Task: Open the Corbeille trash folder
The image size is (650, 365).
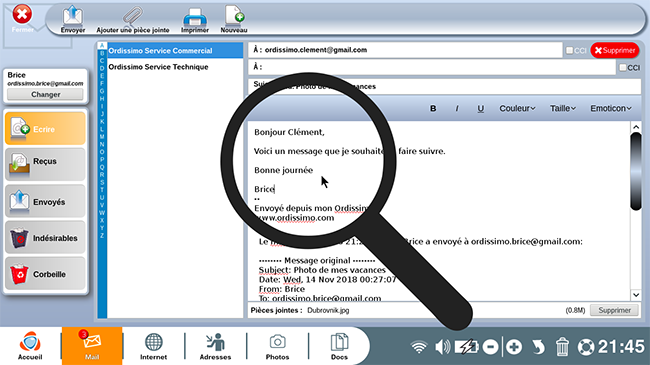Action: coord(45,274)
